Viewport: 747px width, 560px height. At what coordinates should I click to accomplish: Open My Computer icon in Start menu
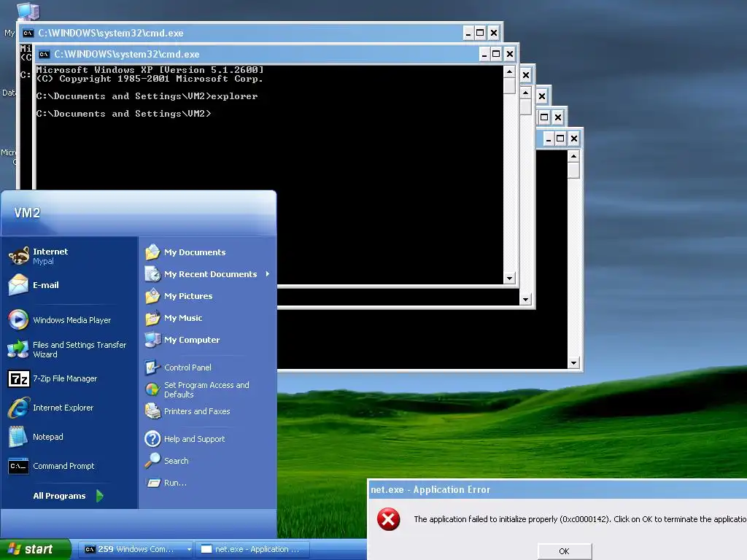(x=152, y=340)
